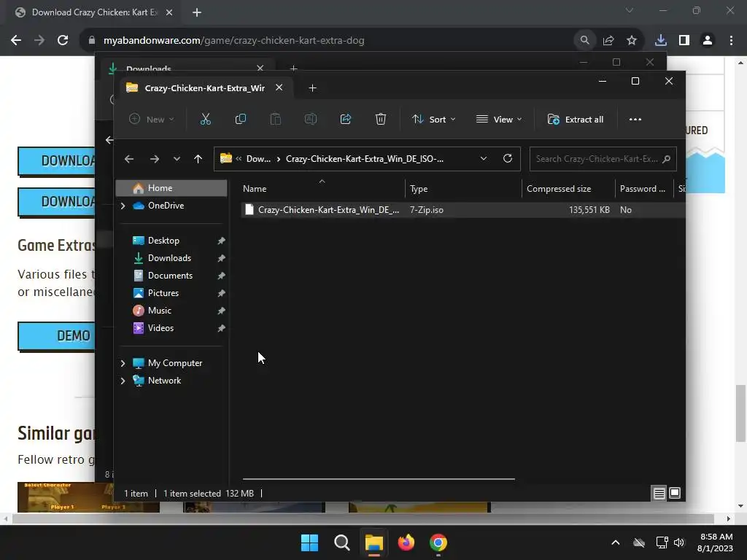The height and width of the screenshot is (560, 747).
Task: Go back in Explorer navigation
Action: tap(129, 159)
